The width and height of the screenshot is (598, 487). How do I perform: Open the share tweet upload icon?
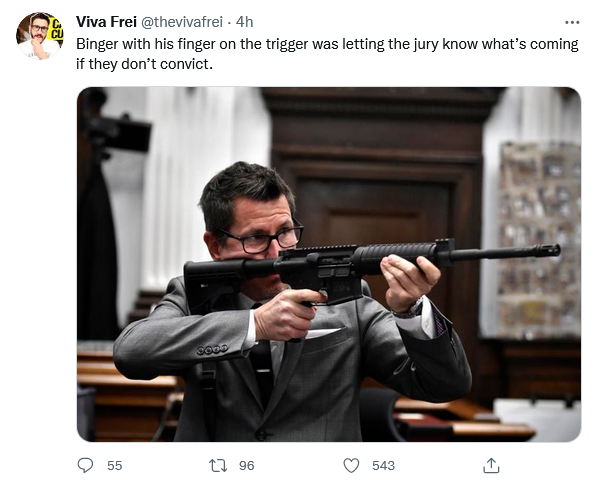point(491,465)
